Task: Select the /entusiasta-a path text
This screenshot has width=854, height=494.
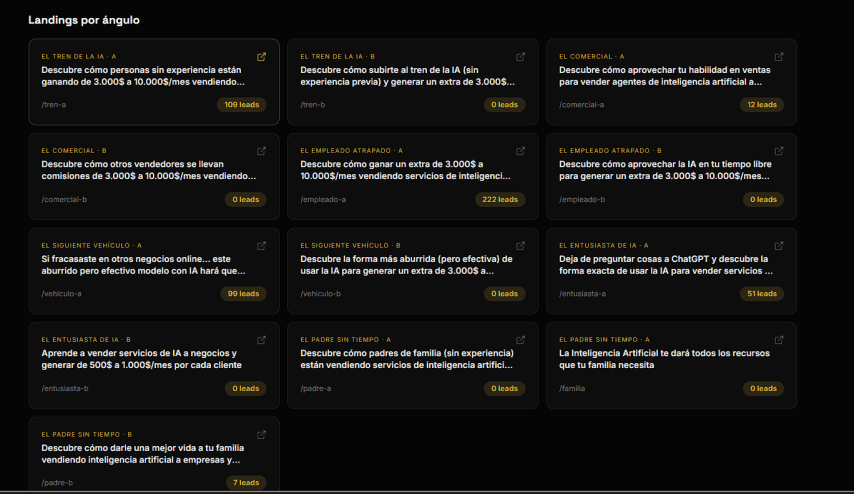Action: coord(583,294)
